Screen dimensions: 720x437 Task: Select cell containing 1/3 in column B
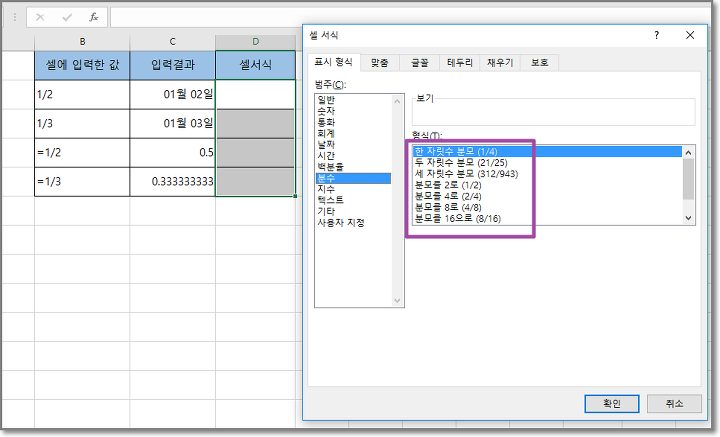(82, 123)
